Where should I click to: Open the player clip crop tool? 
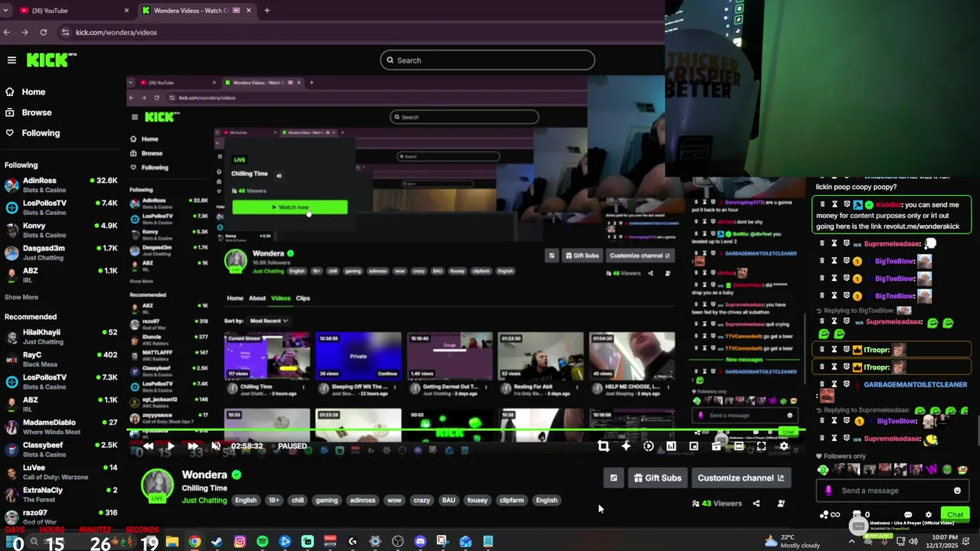click(x=603, y=446)
